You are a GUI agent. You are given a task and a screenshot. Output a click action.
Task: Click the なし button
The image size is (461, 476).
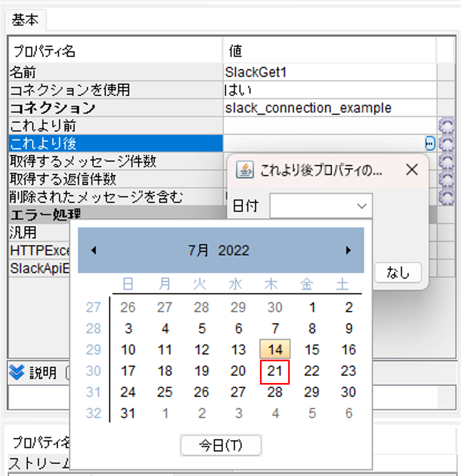pos(398,273)
